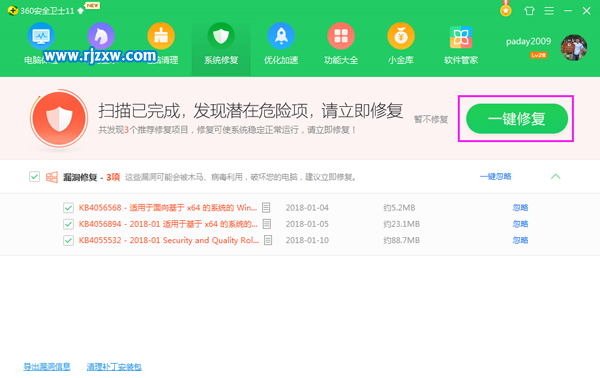This screenshot has height=378, width=600.
Task: Click the medal badge icon in title bar
Action: 506,10
